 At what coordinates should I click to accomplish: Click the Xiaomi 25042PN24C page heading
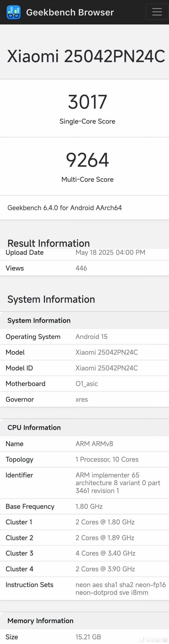pyautogui.click(x=86, y=56)
